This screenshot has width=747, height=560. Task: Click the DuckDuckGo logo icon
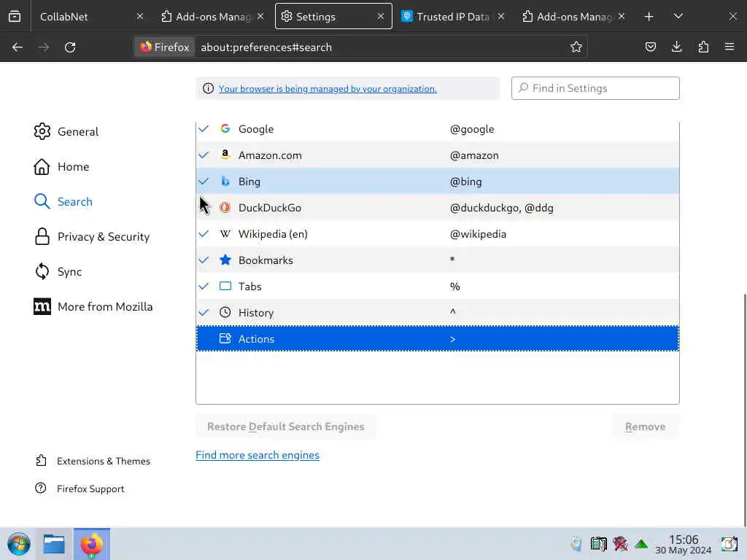225,208
